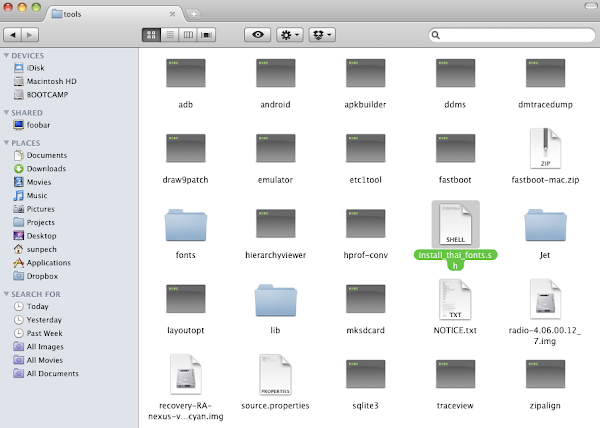Select the hierarchyviewer executable icon
The image size is (600, 428).
(x=276, y=223)
